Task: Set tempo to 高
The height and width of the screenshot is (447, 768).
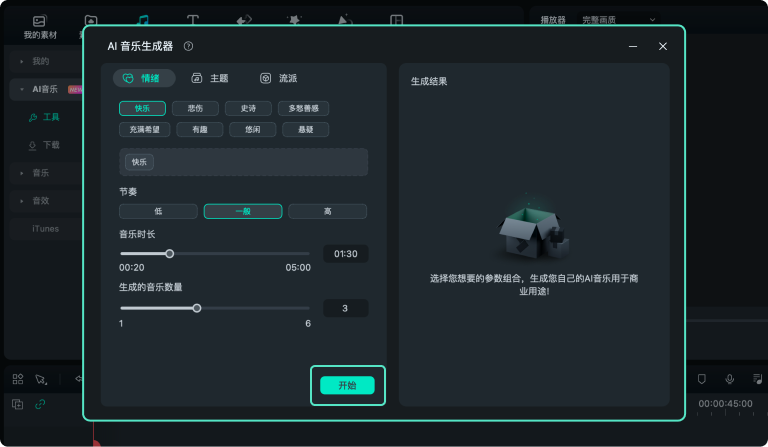Action: pyautogui.click(x=327, y=211)
